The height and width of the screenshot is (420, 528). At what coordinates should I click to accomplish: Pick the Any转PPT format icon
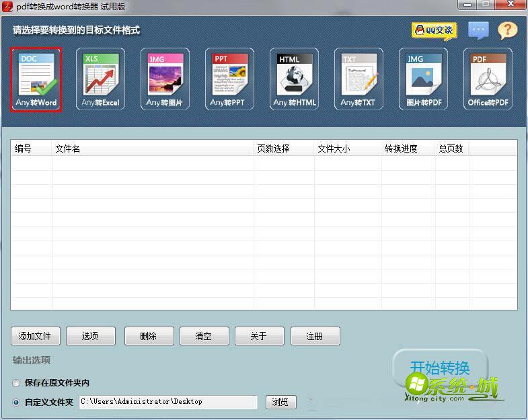point(229,79)
